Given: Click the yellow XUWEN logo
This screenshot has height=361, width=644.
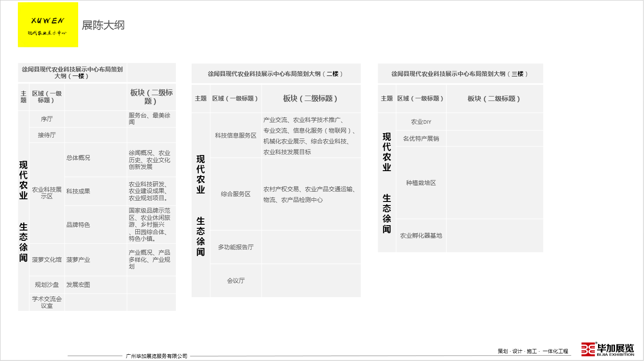Looking at the screenshot, I should tap(48, 25).
